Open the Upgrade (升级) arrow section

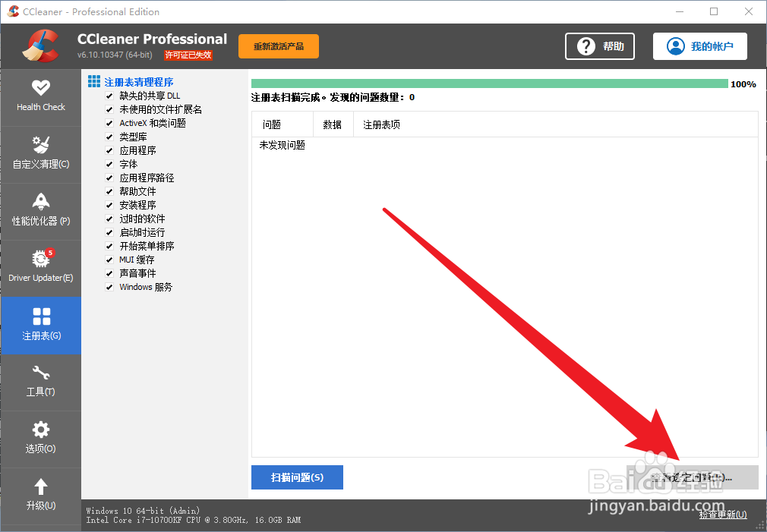point(40,496)
